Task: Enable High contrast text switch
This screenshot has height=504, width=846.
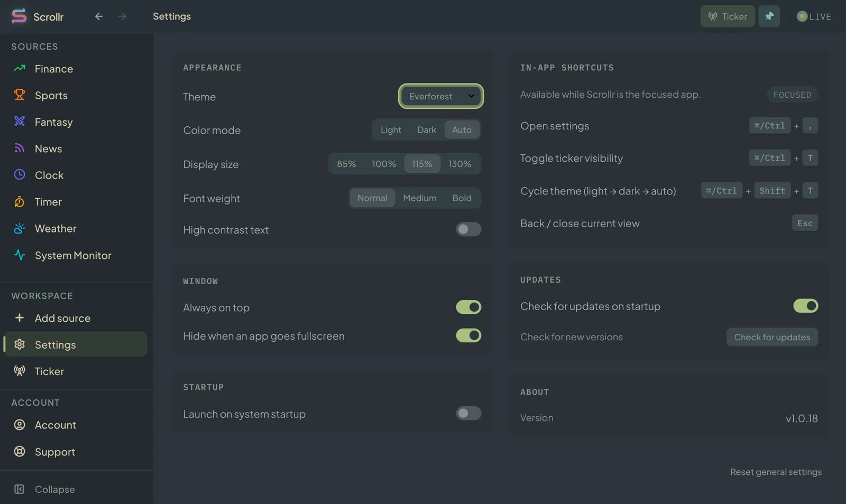Action: click(x=468, y=229)
